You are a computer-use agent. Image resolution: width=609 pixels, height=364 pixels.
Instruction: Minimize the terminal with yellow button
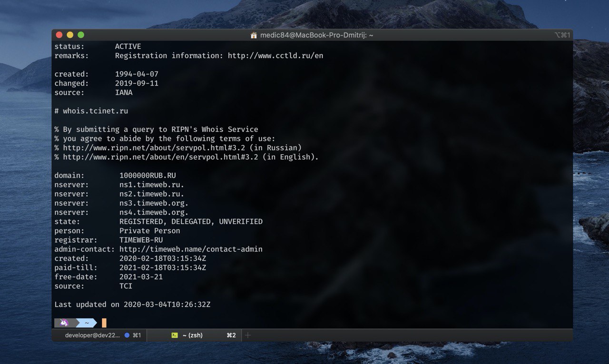70,35
